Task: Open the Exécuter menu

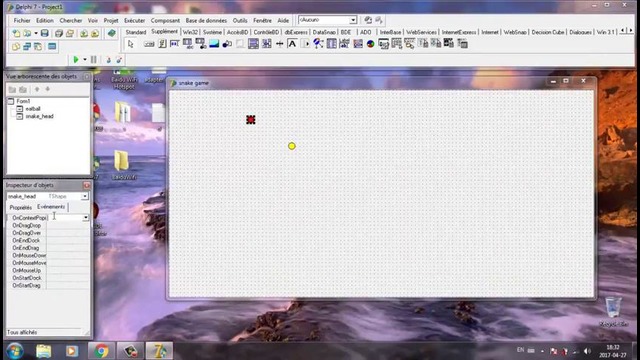Action: coord(134,20)
